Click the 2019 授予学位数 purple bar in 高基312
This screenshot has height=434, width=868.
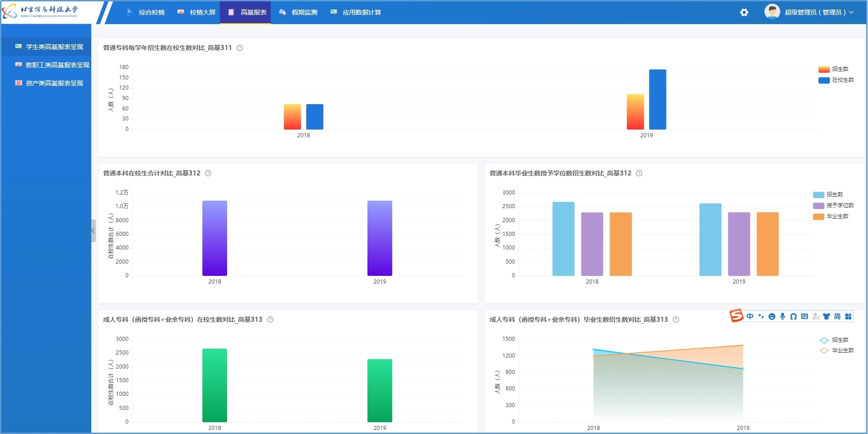coord(739,244)
